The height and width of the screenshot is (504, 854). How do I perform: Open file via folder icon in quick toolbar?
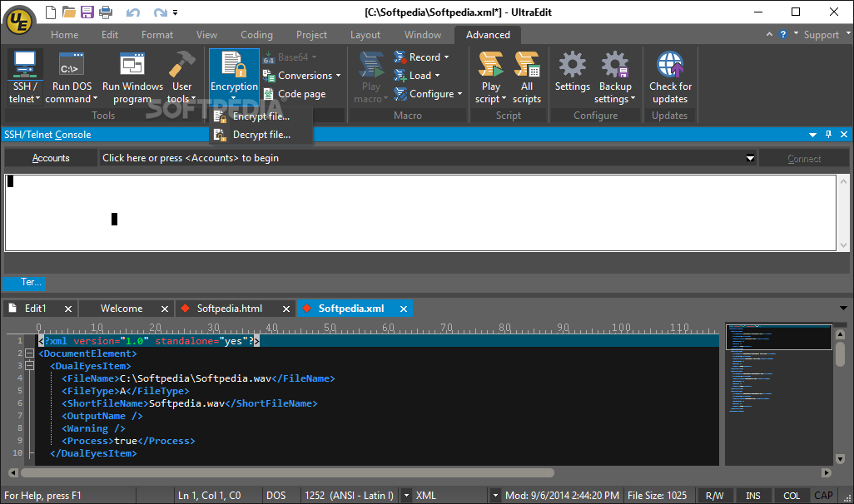[68, 12]
